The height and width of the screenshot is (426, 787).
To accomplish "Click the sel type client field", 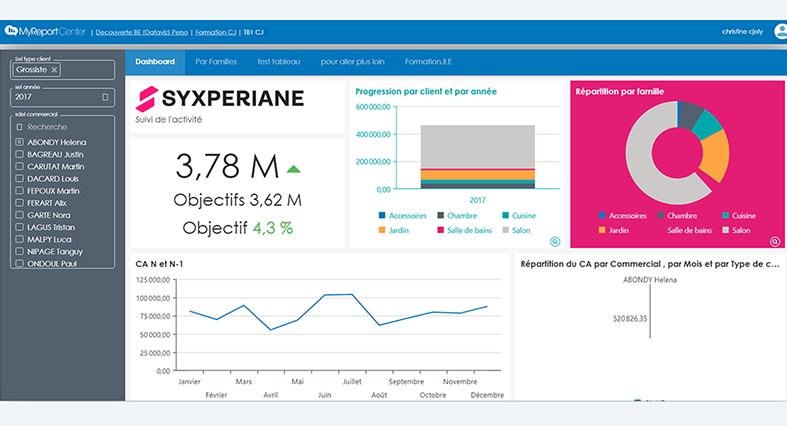I will pos(62,70).
